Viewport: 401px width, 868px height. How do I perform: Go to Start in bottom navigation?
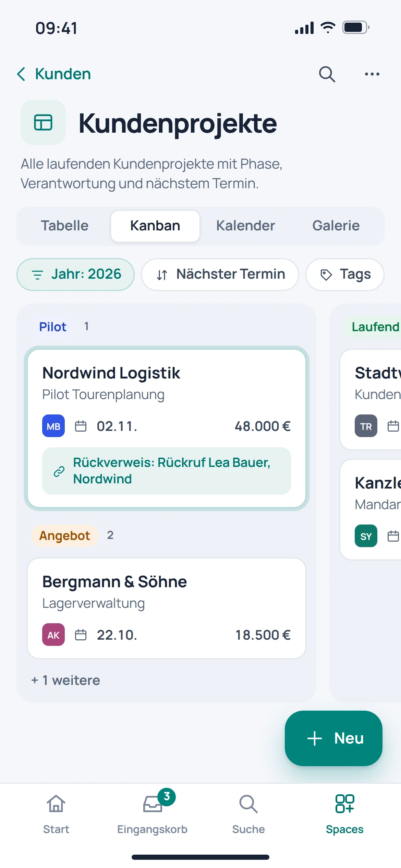point(56,814)
